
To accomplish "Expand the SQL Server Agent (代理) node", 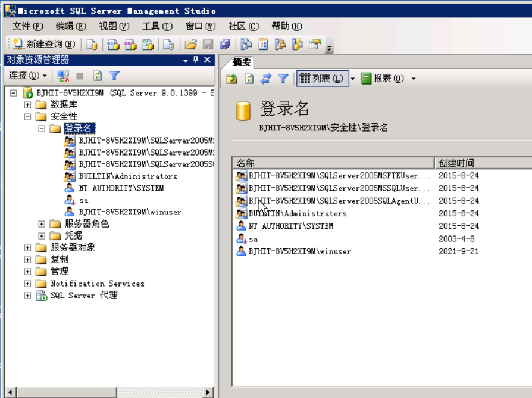I will pyautogui.click(x=27, y=296).
